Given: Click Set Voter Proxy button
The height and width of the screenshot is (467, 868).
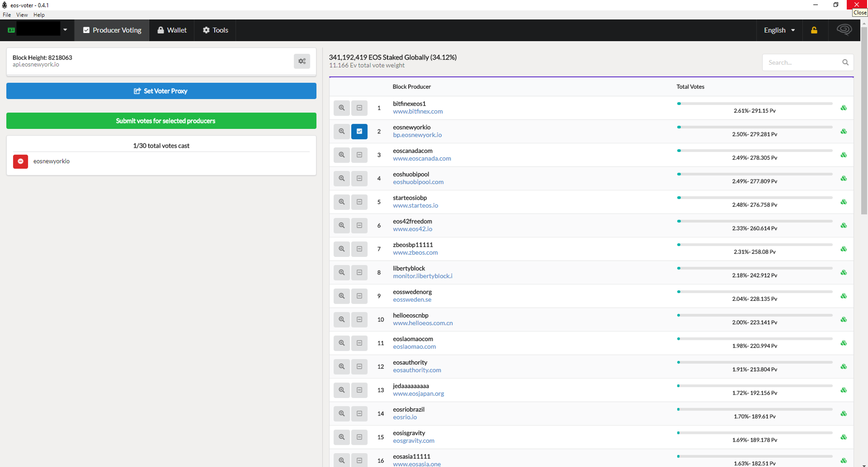Looking at the screenshot, I should pyautogui.click(x=161, y=91).
